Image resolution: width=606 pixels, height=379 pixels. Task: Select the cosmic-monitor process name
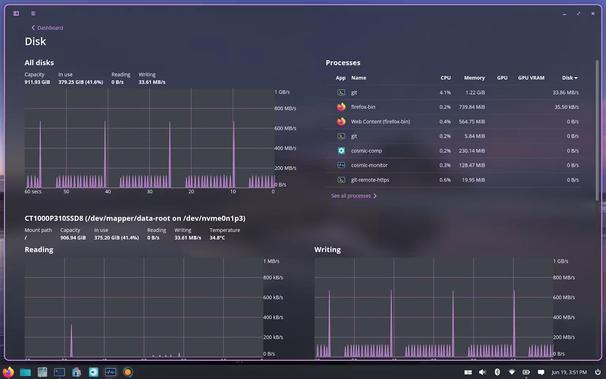tap(369, 165)
